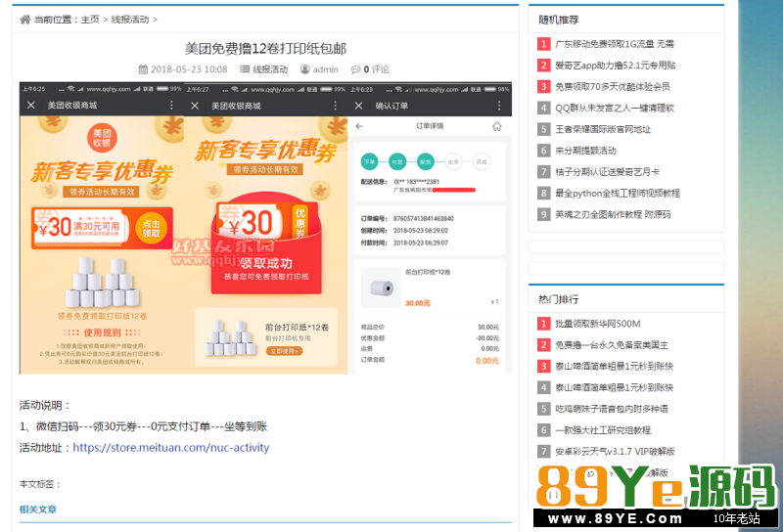Open QQ群从未发言之人一键清理软 link
783x532 pixels.
[615, 108]
